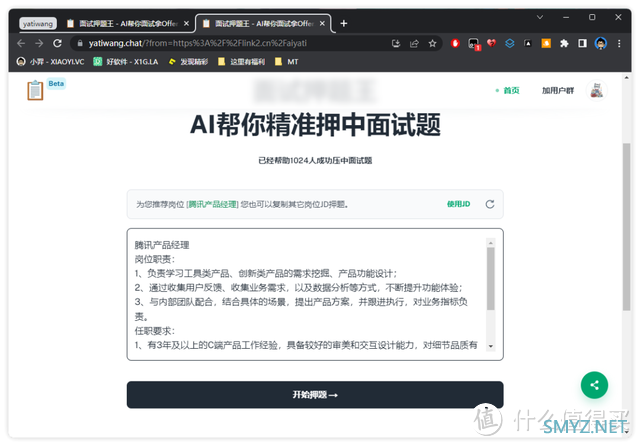Open the red heart extension icon
This screenshot has width=640, height=446.
click(491, 43)
